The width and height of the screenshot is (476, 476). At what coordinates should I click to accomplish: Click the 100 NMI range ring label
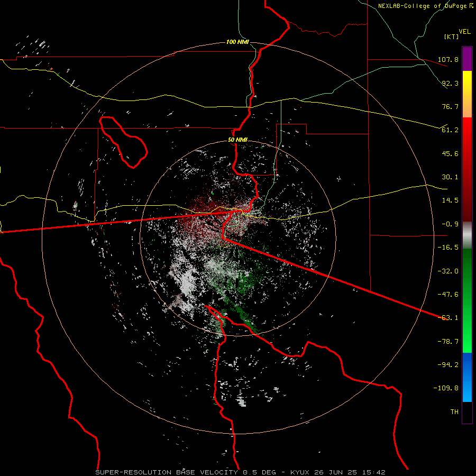click(x=237, y=42)
